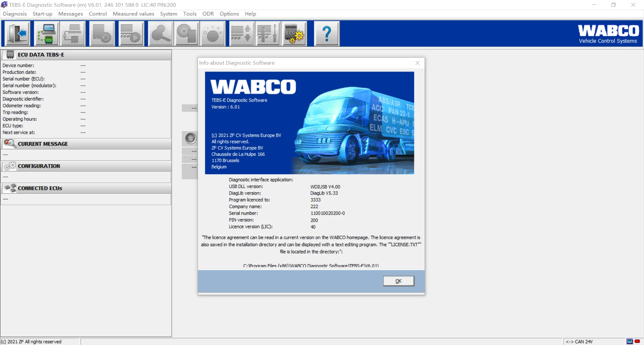Open Help via the question mark icon

327,33
